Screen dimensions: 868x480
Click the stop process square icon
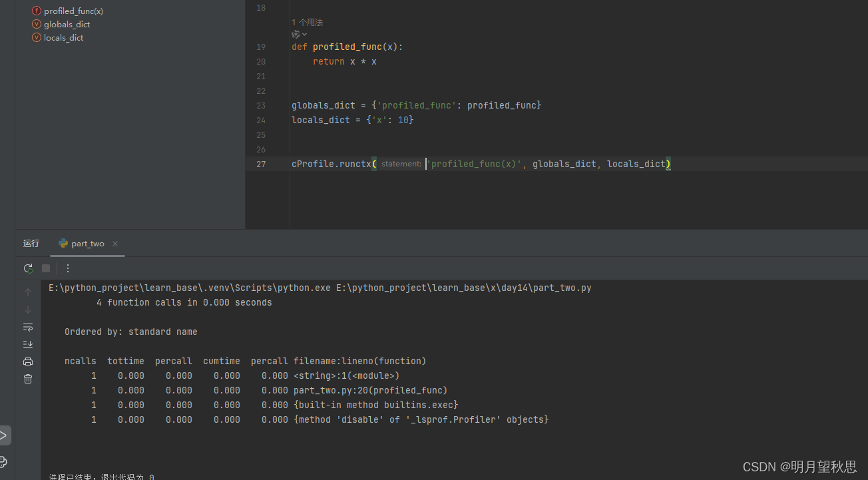[x=46, y=268]
